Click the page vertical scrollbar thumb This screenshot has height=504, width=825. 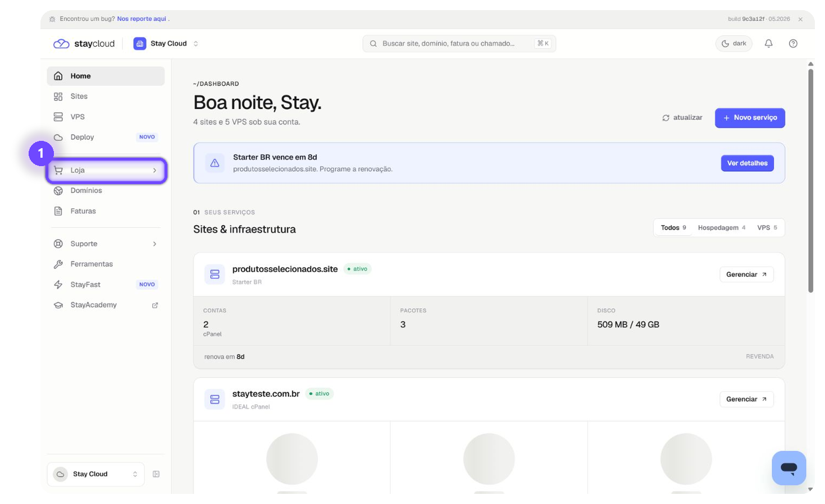(810, 181)
